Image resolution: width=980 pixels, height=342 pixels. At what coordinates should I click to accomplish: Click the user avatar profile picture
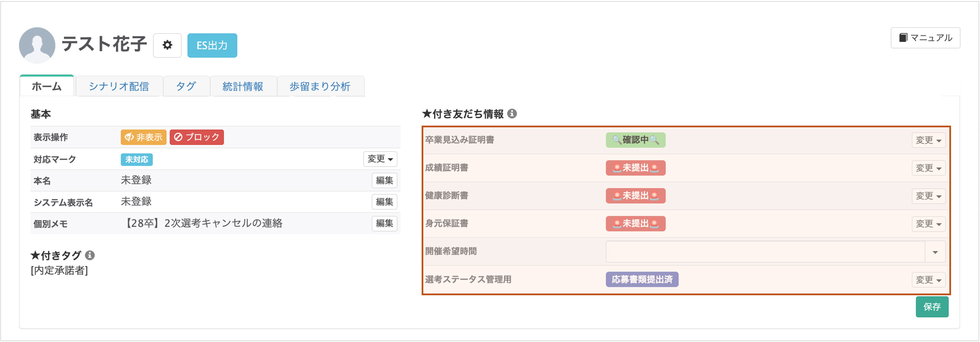[x=37, y=45]
